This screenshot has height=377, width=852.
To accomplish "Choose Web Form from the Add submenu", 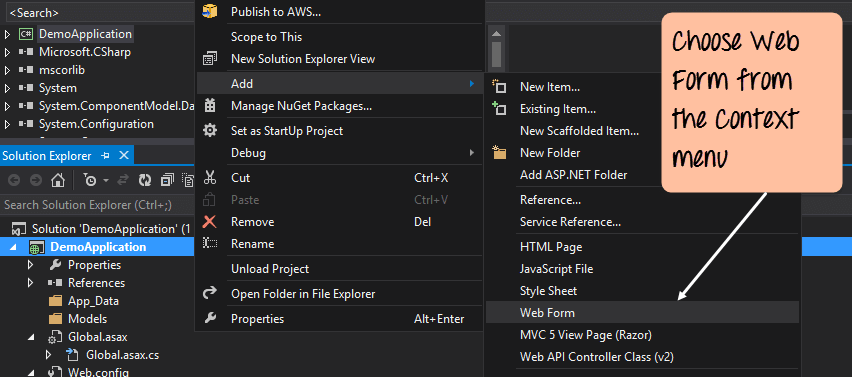I will pos(642,313).
